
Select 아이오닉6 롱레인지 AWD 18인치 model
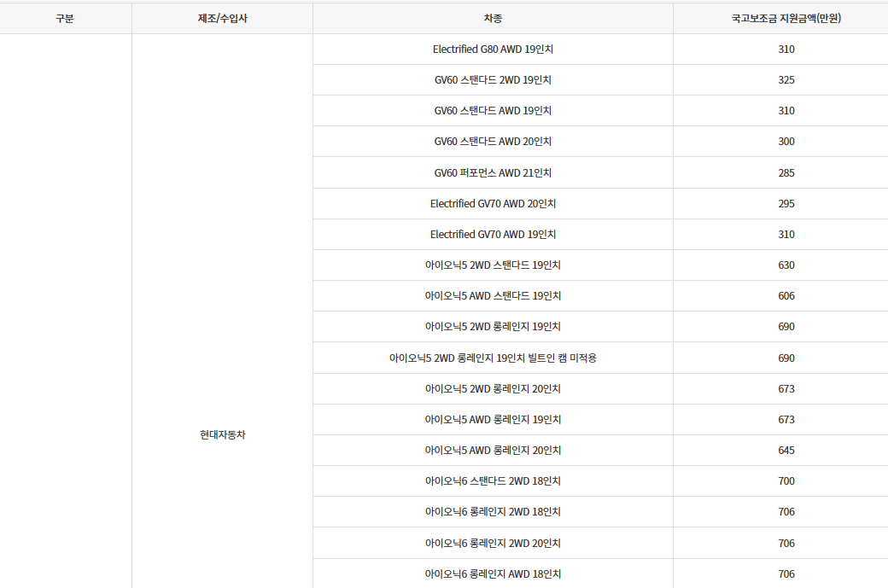point(493,573)
